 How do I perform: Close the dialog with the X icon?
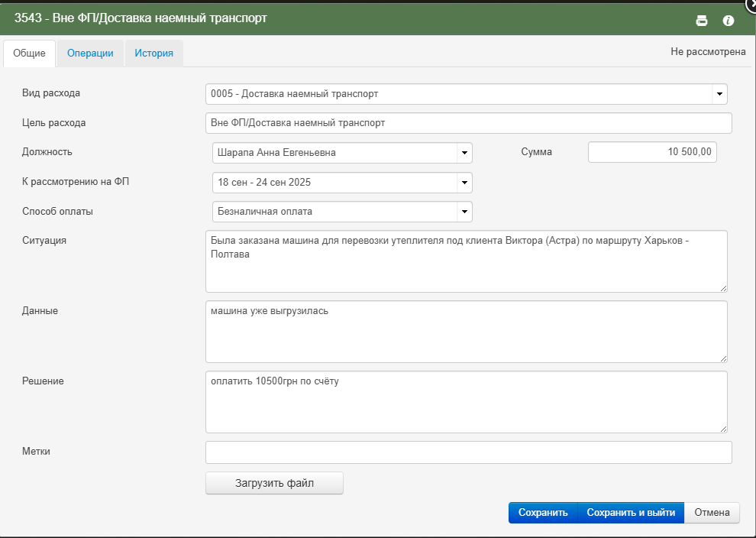click(x=751, y=3)
